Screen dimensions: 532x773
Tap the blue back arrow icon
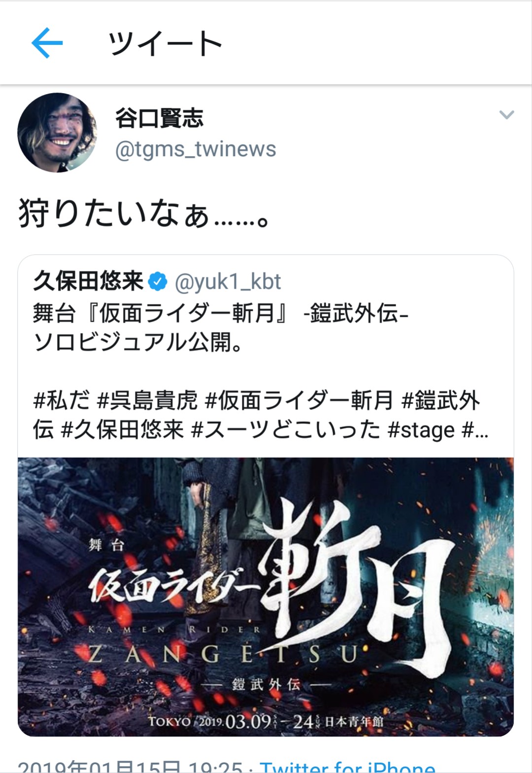[47, 43]
